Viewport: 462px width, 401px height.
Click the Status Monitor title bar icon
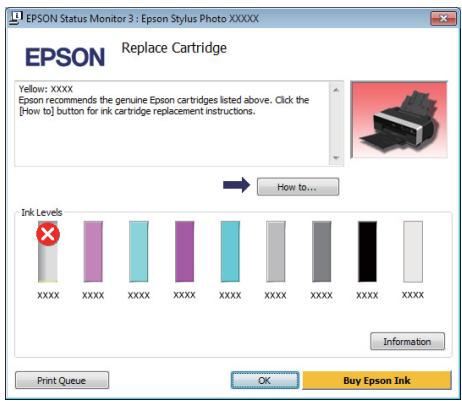[16, 18]
